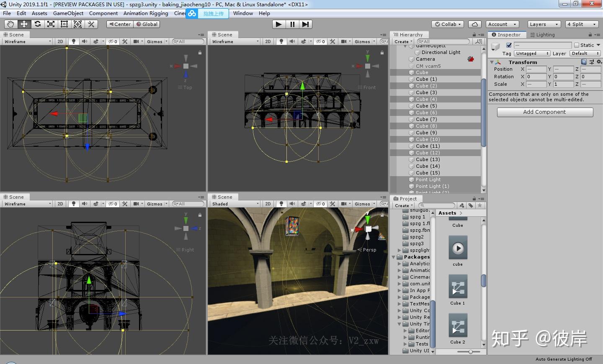Select the Rect Transform tool

point(64,24)
